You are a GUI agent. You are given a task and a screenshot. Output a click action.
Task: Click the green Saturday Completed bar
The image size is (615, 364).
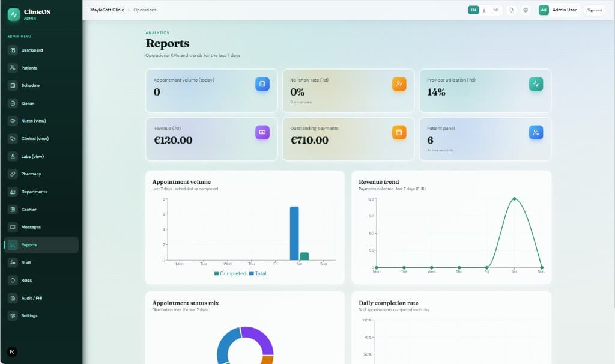pyautogui.click(x=304, y=256)
